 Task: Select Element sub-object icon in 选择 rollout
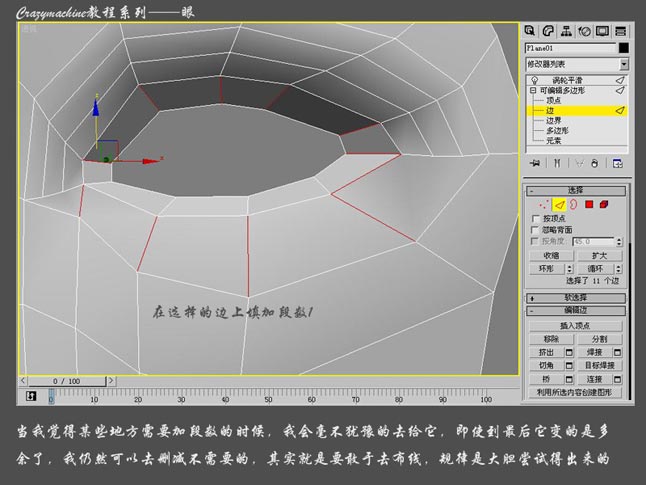pyautogui.click(x=604, y=204)
